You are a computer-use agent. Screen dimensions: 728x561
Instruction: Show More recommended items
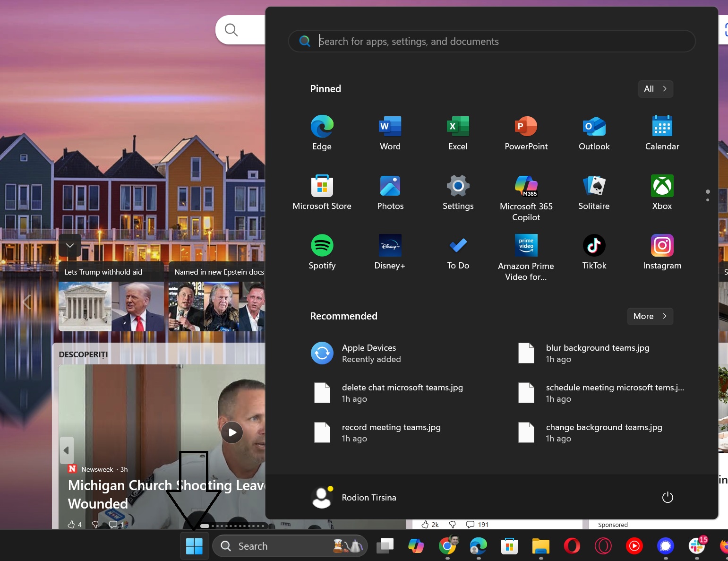650,316
